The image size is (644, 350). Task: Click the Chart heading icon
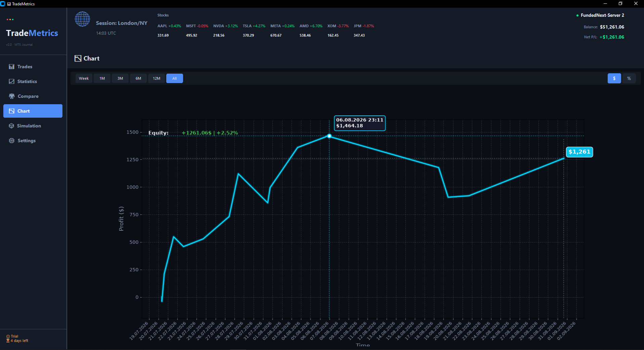click(x=78, y=59)
